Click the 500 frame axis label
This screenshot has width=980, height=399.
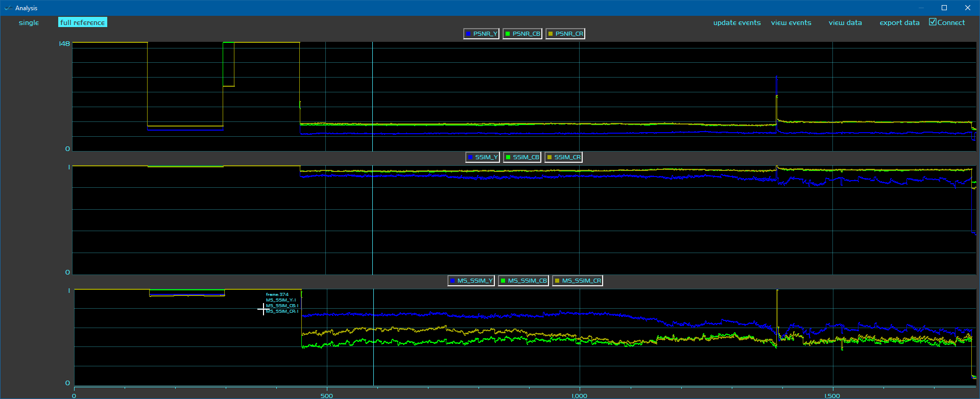click(x=326, y=395)
